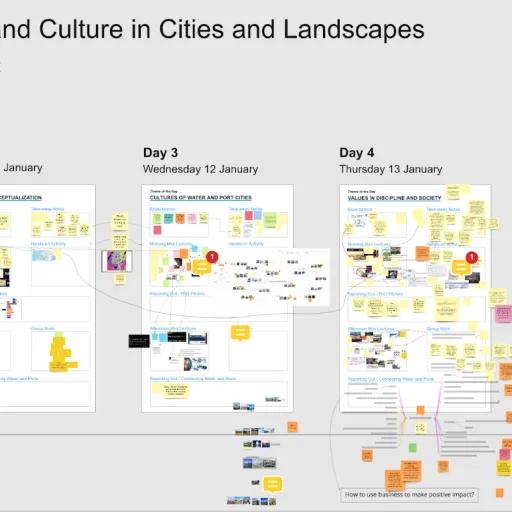Select the stacked yellow sticky notes in Group Work
The image size is (512, 512).
click(x=62, y=354)
